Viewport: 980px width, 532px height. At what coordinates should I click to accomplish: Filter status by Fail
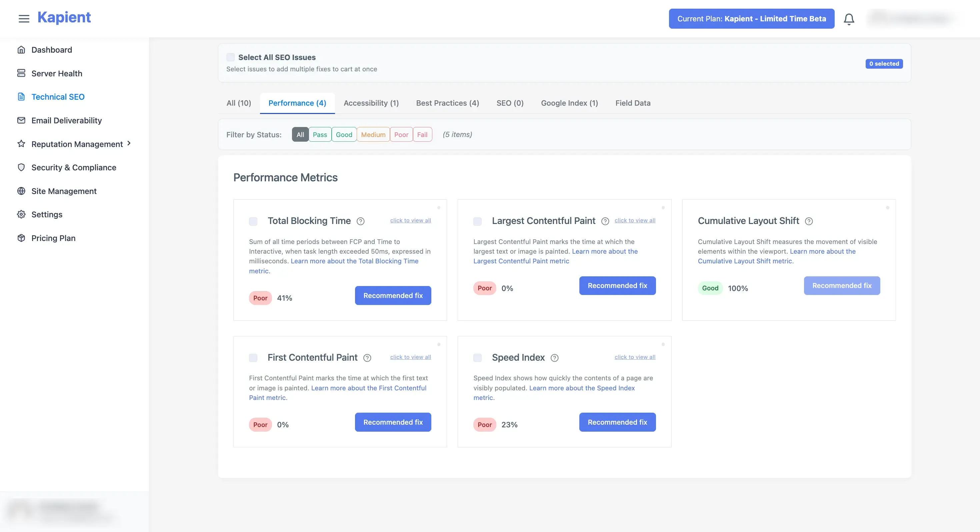(422, 135)
